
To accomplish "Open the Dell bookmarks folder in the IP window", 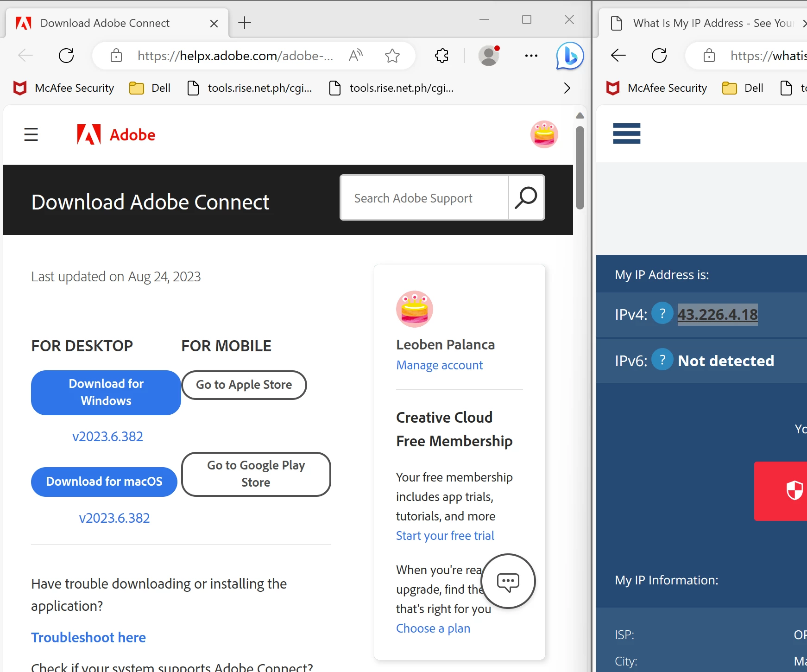I will tap(743, 88).
